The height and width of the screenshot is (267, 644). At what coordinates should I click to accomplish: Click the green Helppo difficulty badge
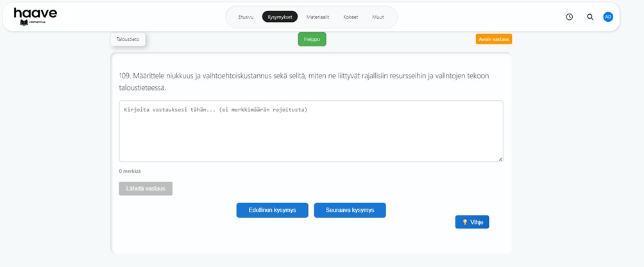point(312,39)
